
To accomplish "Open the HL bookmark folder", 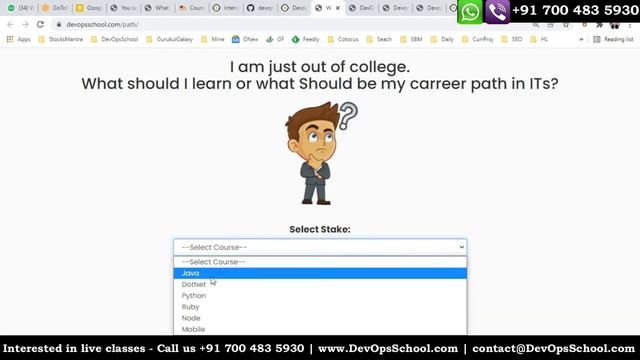I will click(539, 39).
